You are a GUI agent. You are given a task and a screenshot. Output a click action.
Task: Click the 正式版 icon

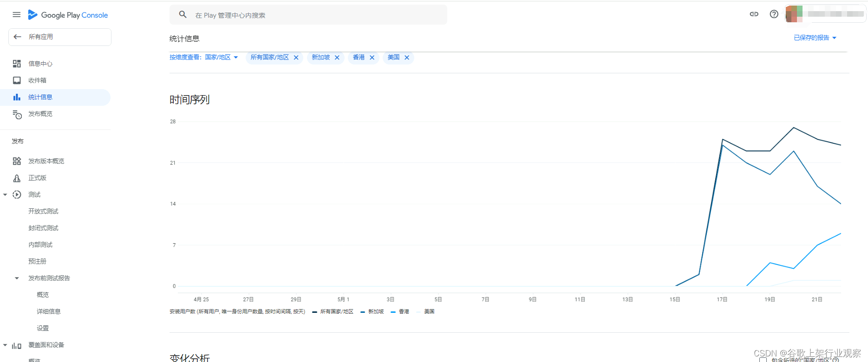point(17,178)
